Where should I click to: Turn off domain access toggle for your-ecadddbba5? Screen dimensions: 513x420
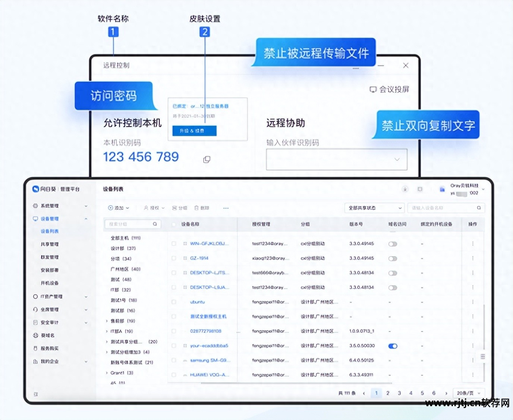pos(393,346)
